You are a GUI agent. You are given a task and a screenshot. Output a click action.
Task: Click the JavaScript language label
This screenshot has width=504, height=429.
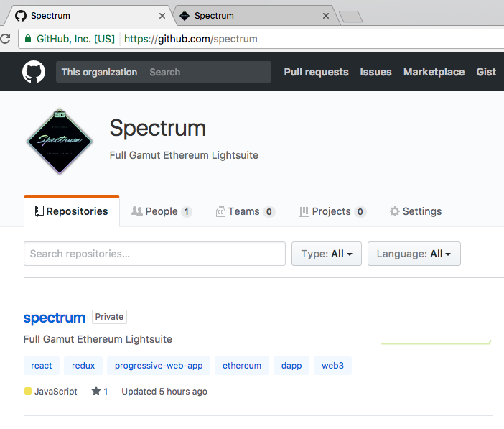(56, 392)
